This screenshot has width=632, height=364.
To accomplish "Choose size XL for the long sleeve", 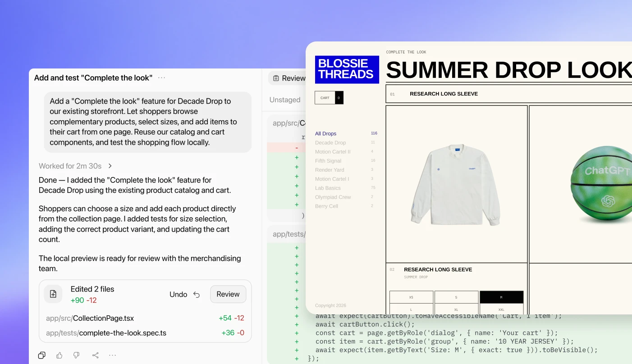I will (x=456, y=310).
